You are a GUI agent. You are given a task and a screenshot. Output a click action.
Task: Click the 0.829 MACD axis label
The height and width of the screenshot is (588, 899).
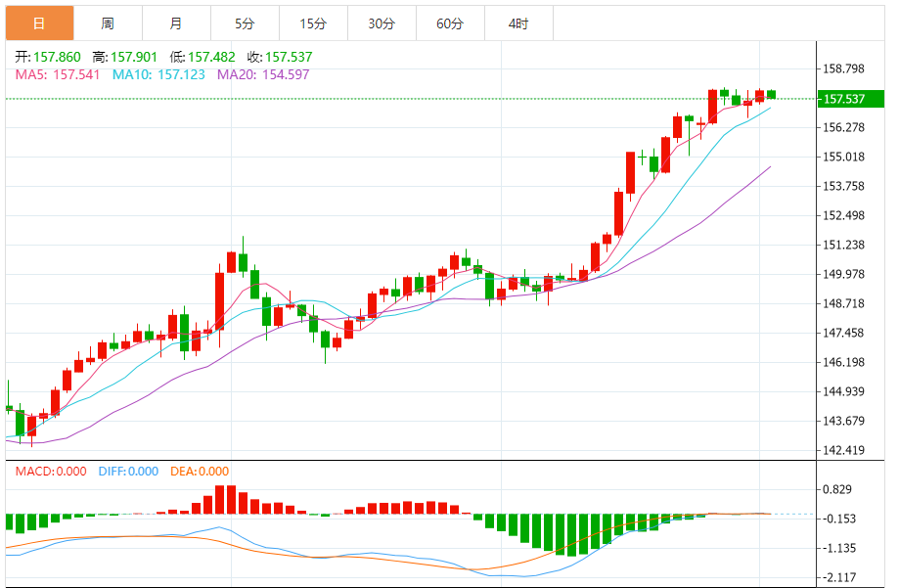click(x=837, y=489)
